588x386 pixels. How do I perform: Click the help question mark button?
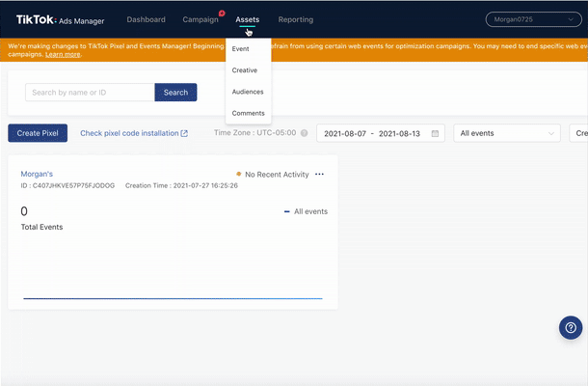tap(571, 328)
